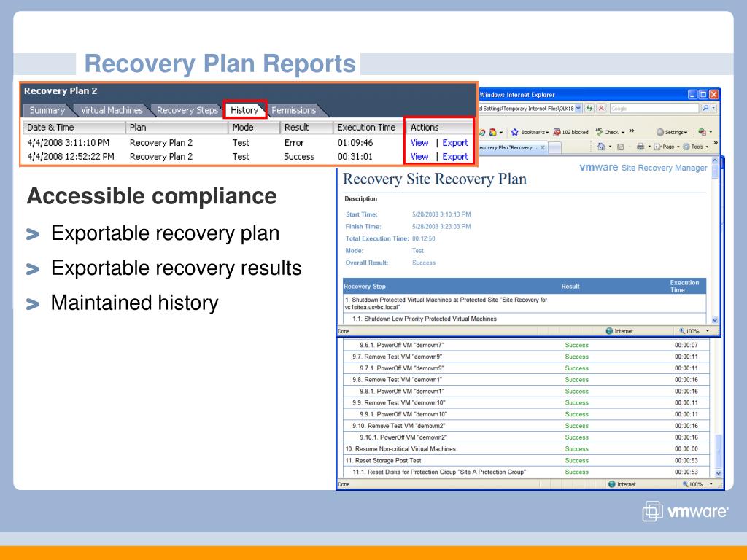The width and height of the screenshot is (747, 560).
Task: Select the '4/4/2008 3:11:10 PM' history row
Action: tap(248, 142)
